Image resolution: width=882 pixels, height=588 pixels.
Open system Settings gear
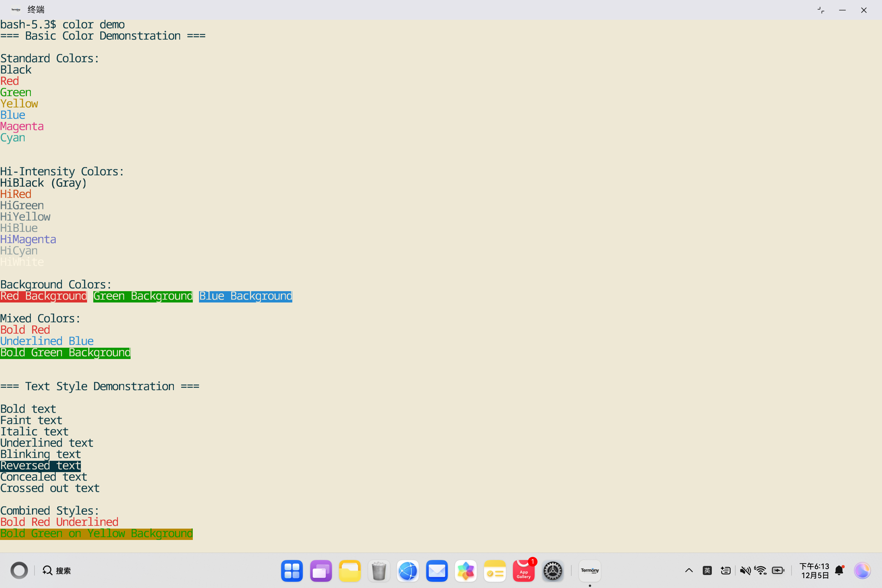[x=553, y=571]
